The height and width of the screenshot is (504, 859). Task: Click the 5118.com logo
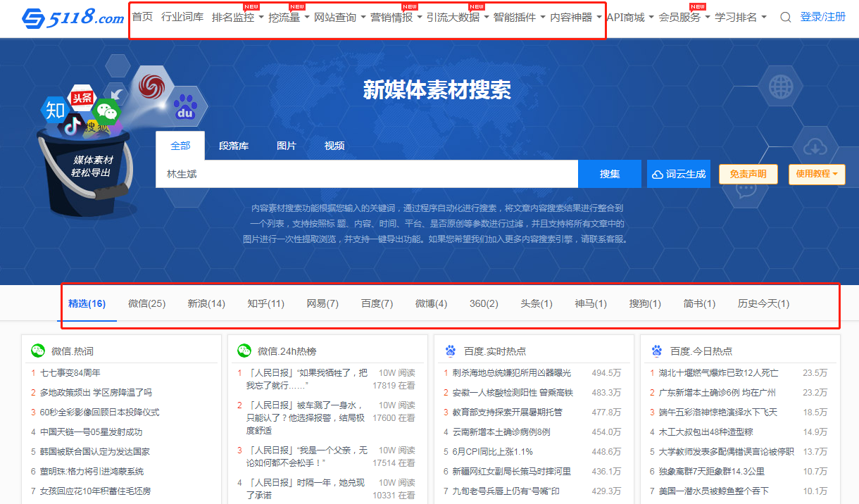tap(73, 18)
